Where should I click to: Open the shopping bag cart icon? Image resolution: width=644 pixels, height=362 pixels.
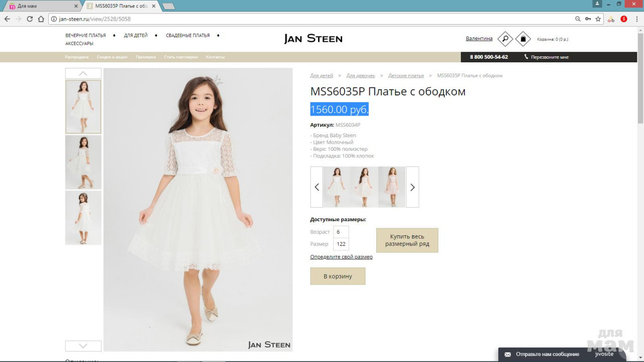pyautogui.click(x=523, y=39)
